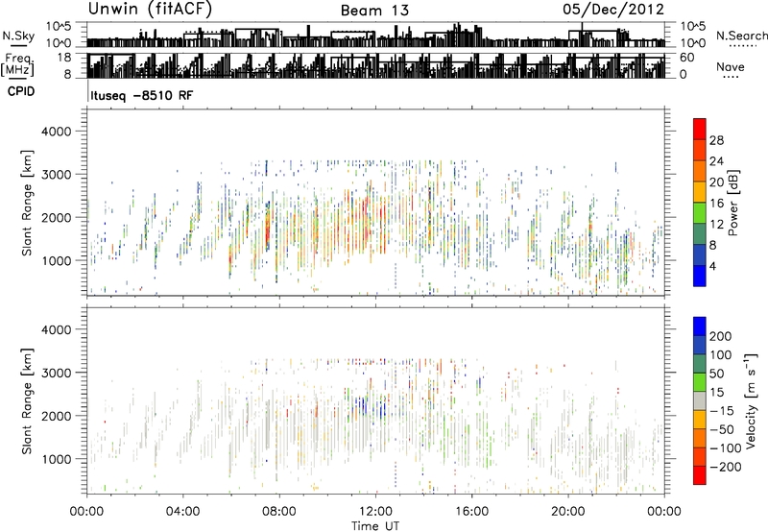Viewport: 768px width, 532px height.
Task: Click 'Slant Range [km]' label of velocity panel
Action: (27, 401)
